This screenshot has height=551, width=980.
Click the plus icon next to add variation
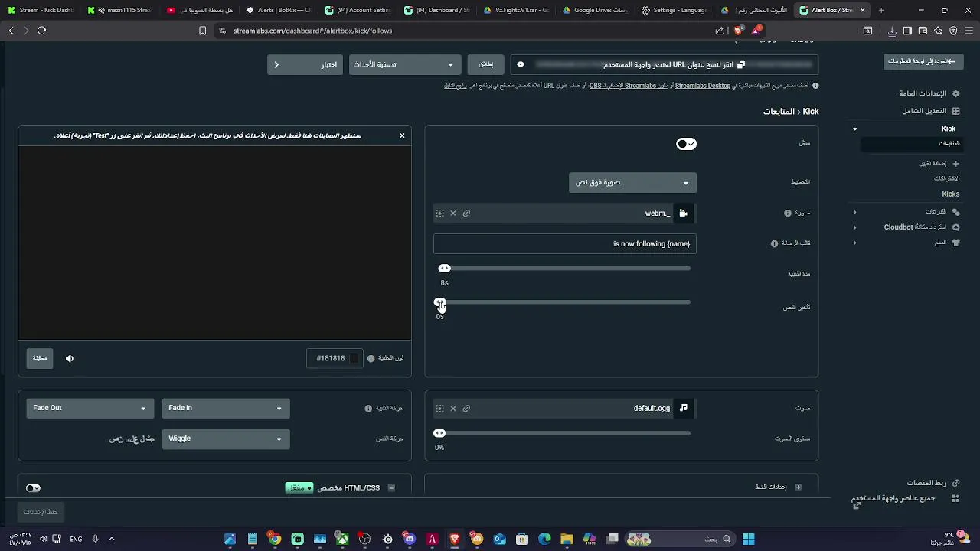tap(955, 163)
